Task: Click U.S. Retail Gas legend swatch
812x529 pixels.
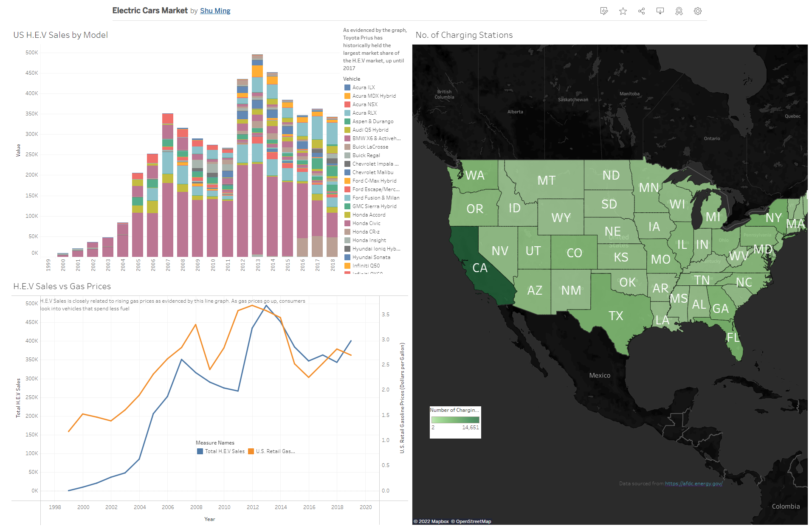Action: (251, 451)
